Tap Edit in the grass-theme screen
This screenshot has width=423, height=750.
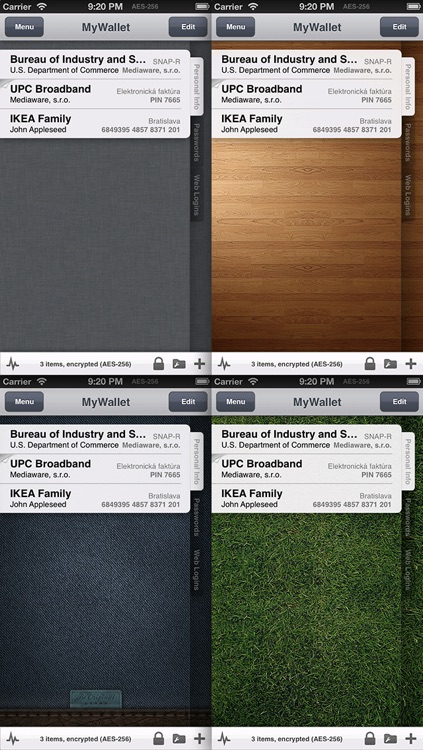pos(400,402)
